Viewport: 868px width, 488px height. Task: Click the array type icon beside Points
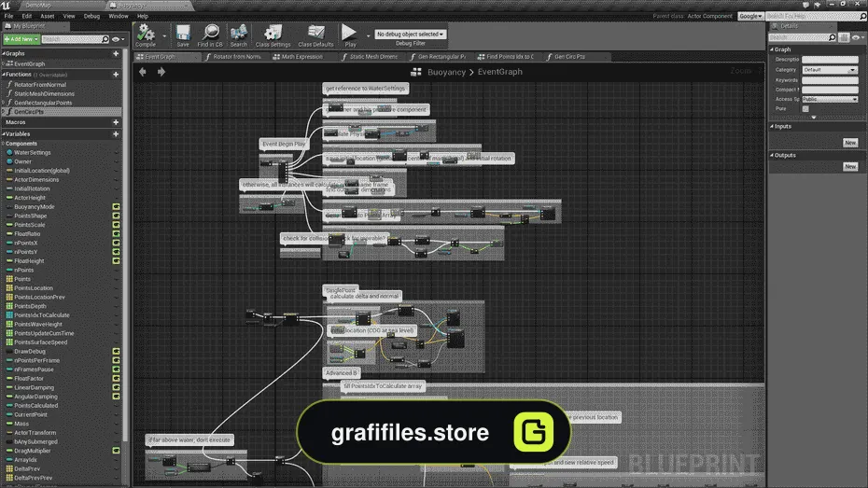[9, 279]
